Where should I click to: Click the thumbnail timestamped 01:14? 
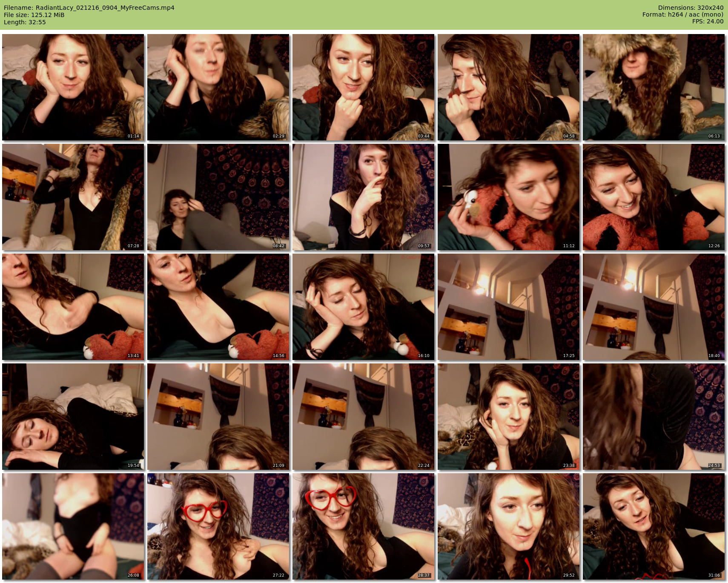[73, 87]
